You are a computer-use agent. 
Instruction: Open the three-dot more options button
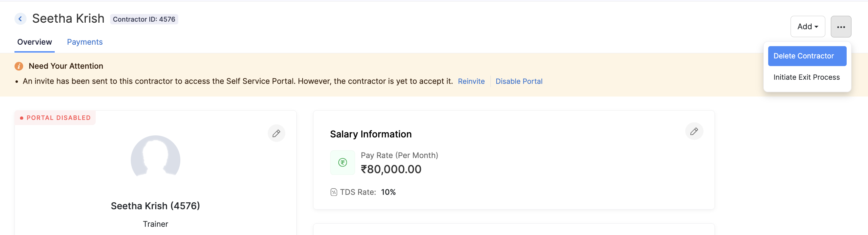(x=841, y=26)
